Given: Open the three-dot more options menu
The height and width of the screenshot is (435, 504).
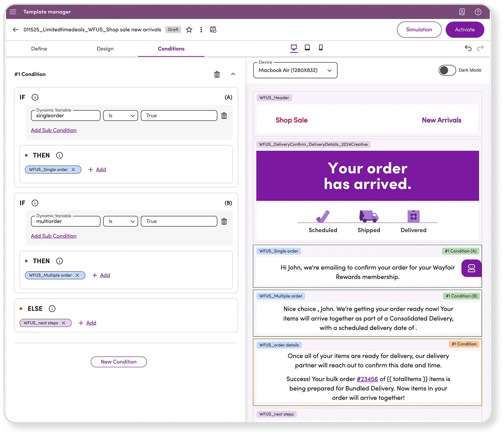Looking at the screenshot, I should (x=201, y=30).
